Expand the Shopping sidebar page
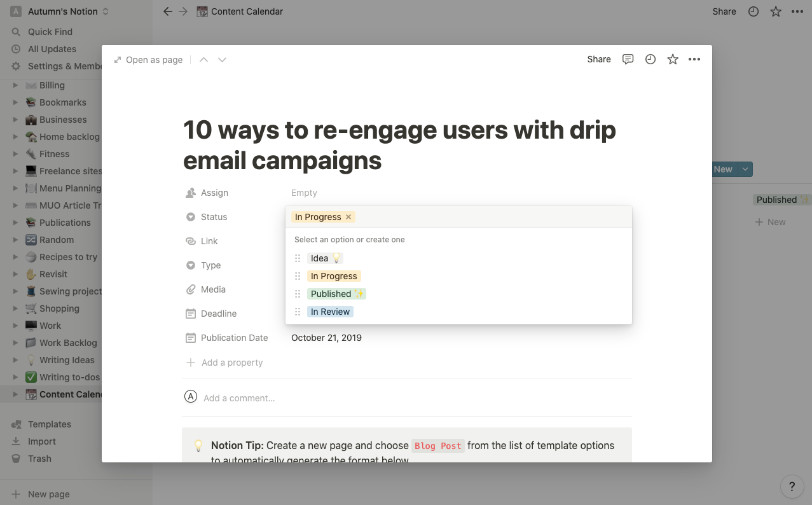 15,308
